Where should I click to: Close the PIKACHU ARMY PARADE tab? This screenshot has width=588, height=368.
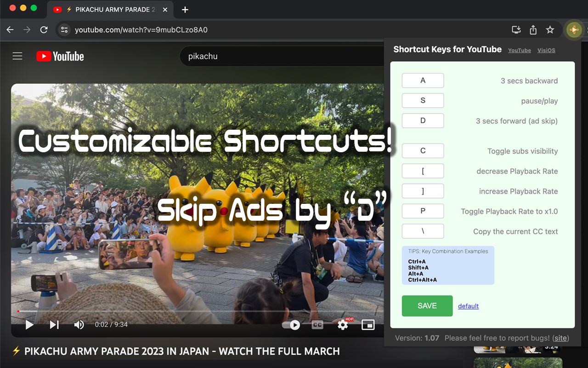pos(165,10)
